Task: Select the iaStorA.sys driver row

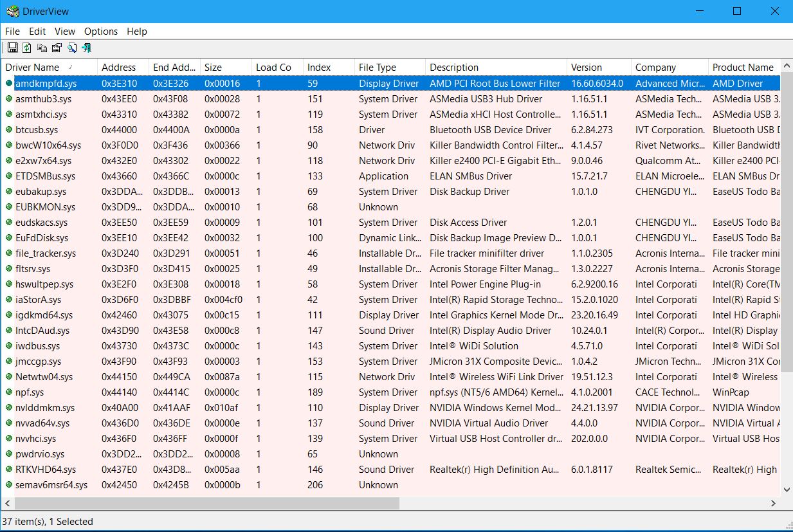Action: (39, 300)
